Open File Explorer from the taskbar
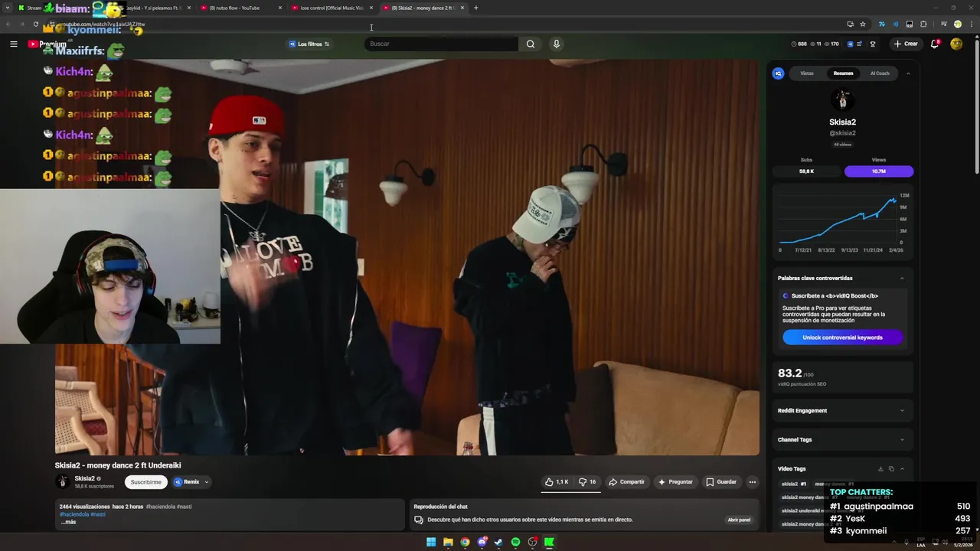Screen dimensions: 980x551 tap(448, 542)
